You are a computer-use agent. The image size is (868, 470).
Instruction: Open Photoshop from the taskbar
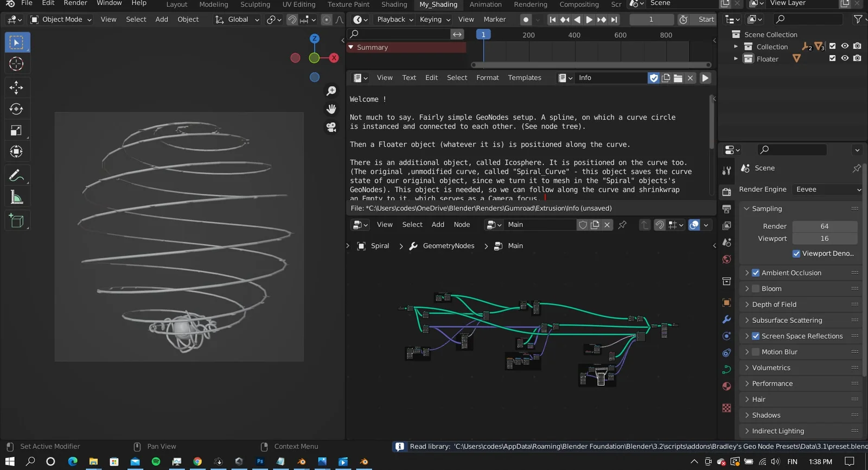260,461
